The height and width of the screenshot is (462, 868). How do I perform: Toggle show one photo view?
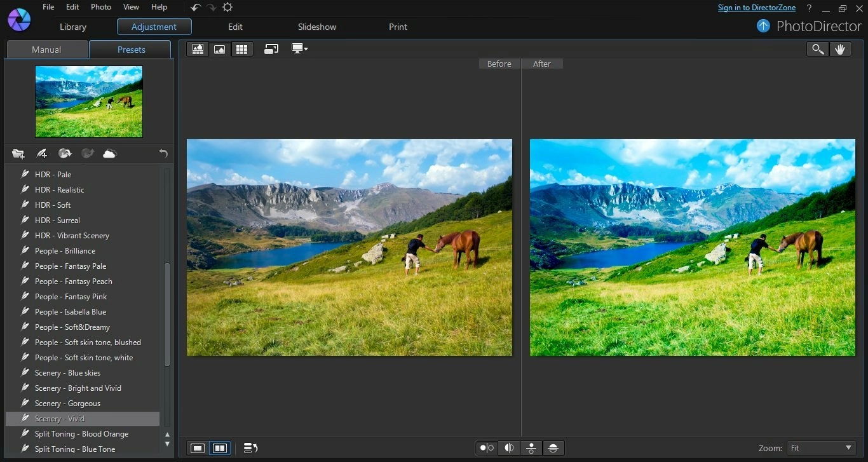click(198, 448)
